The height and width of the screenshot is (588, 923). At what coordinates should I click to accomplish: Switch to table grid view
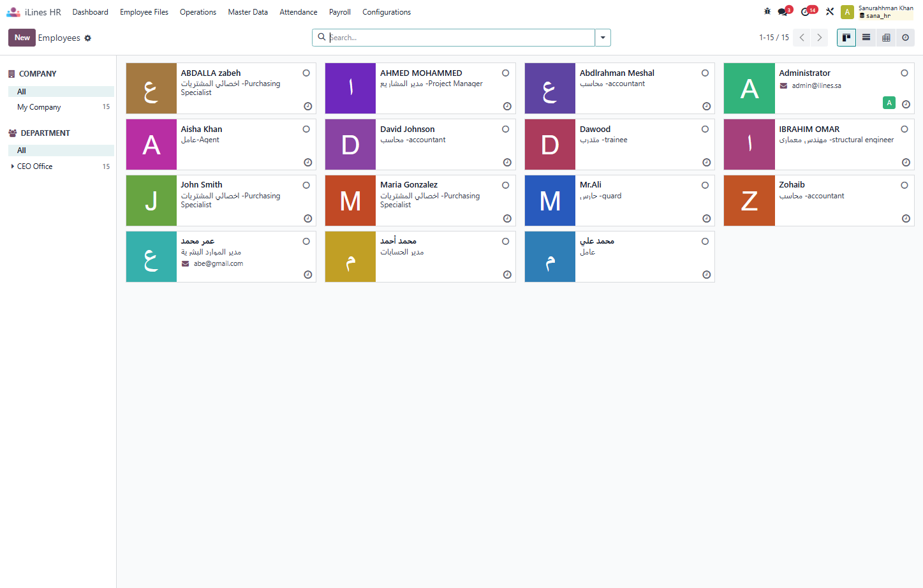click(x=886, y=38)
